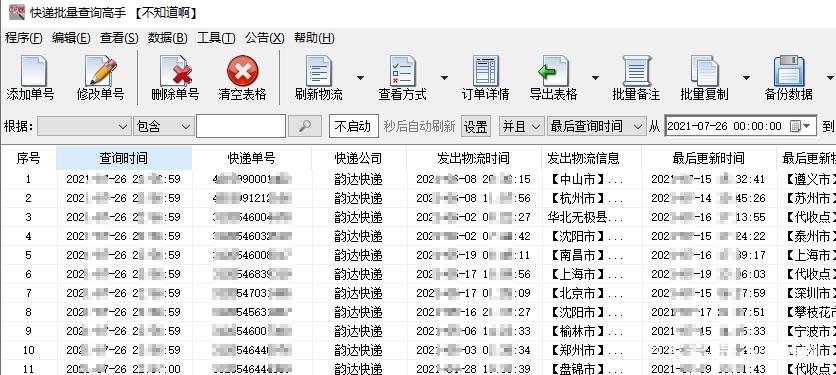The height and width of the screenshot is (375, 836).
Task: Click 【遵义市】 in row 1
Action: point(809,179)
